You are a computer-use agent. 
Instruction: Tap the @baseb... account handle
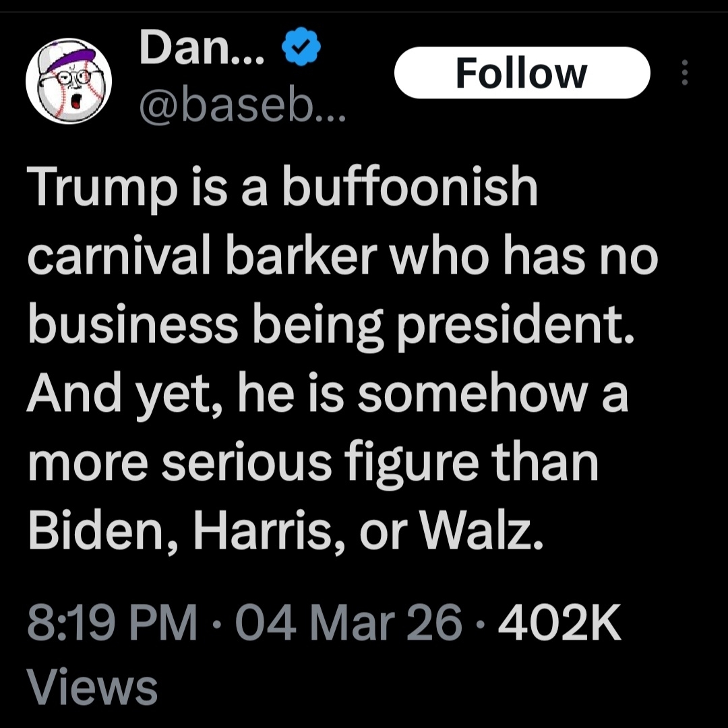[x=241, y=103]
